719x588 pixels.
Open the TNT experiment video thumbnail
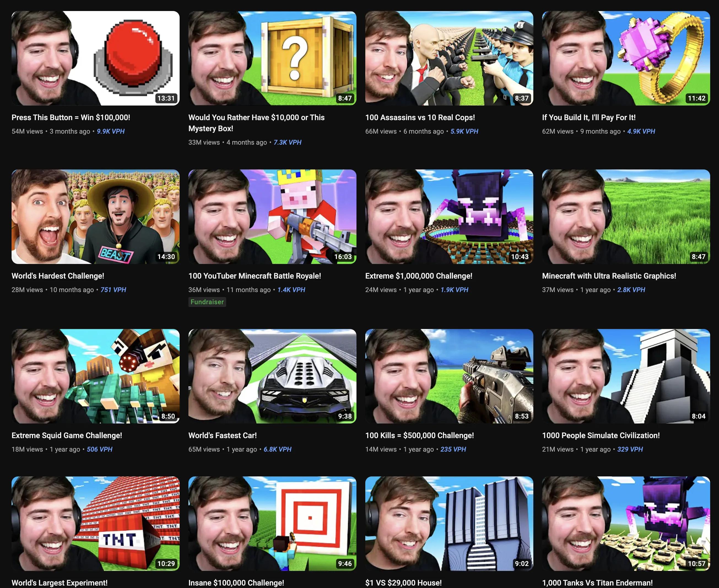(x=95, y=523)
